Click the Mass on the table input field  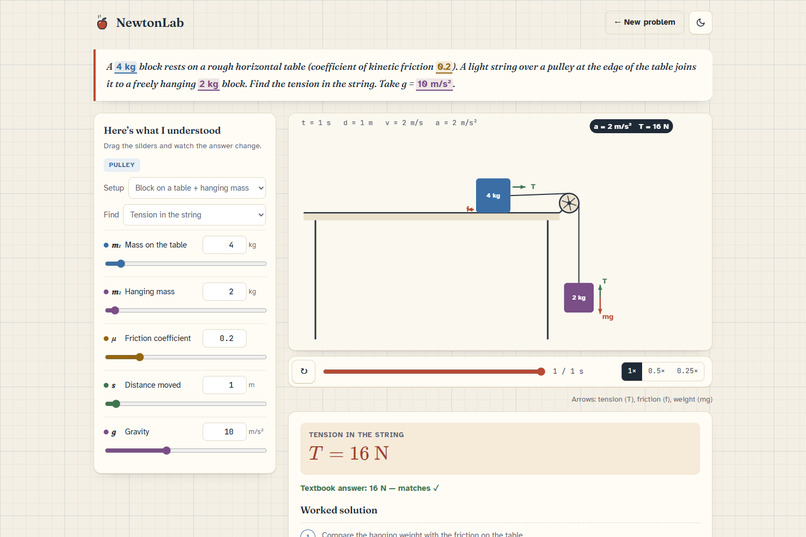point(224,245)
